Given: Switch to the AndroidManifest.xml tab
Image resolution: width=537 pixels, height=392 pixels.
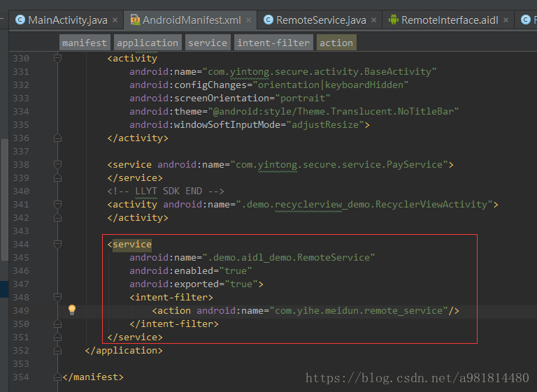Looking at the screenshot, I should pyautogui.click(x=190, y=20).
